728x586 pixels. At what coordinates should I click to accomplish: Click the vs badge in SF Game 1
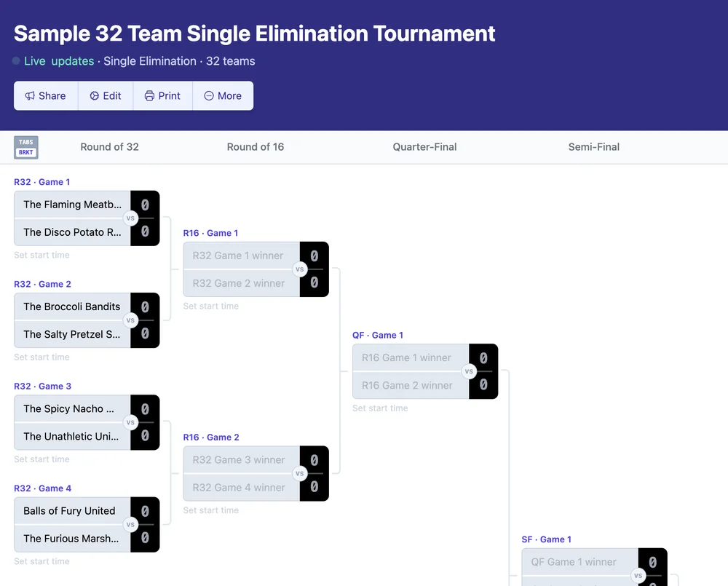(x=638, y=575)
